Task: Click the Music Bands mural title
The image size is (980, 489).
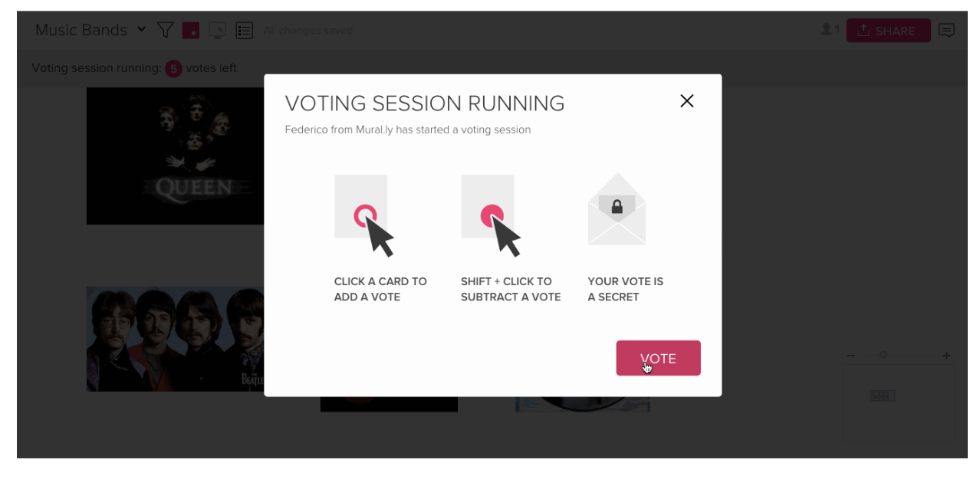Action: point(81,30)
